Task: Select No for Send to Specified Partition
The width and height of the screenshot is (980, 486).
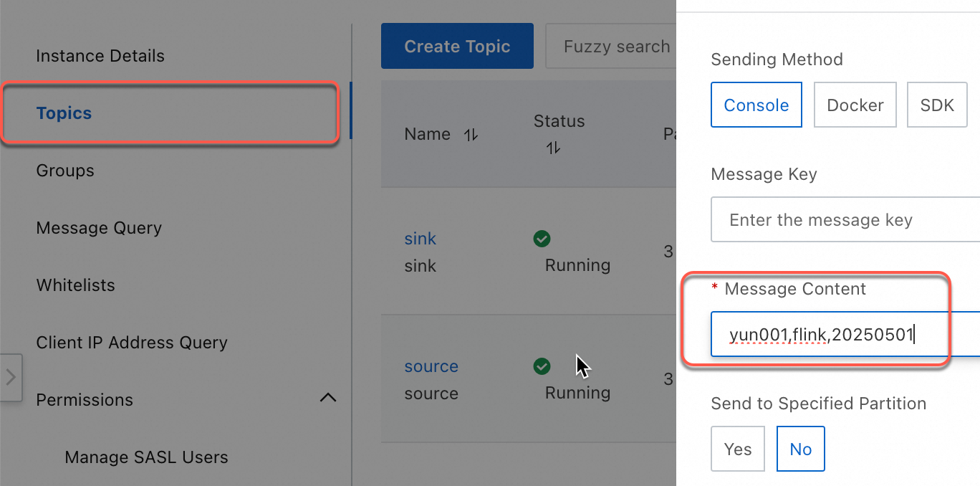Action: (x=800, y=448)
